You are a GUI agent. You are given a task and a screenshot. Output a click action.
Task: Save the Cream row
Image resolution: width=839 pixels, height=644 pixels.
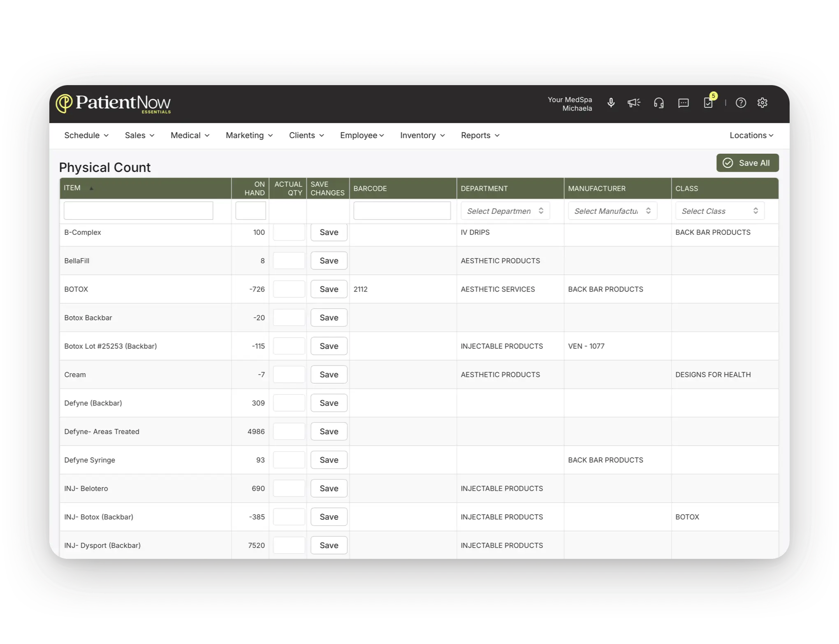[329, 375]
